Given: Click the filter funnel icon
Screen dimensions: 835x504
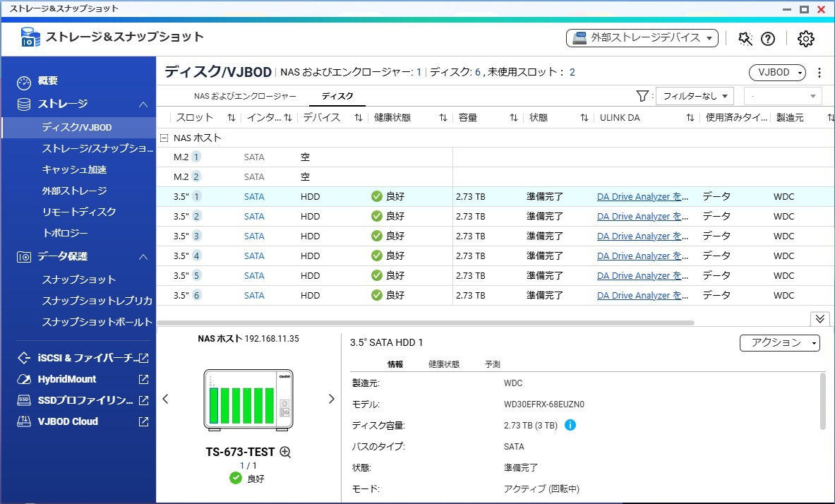Looking at the screenshot, I should tap(642, 96).
